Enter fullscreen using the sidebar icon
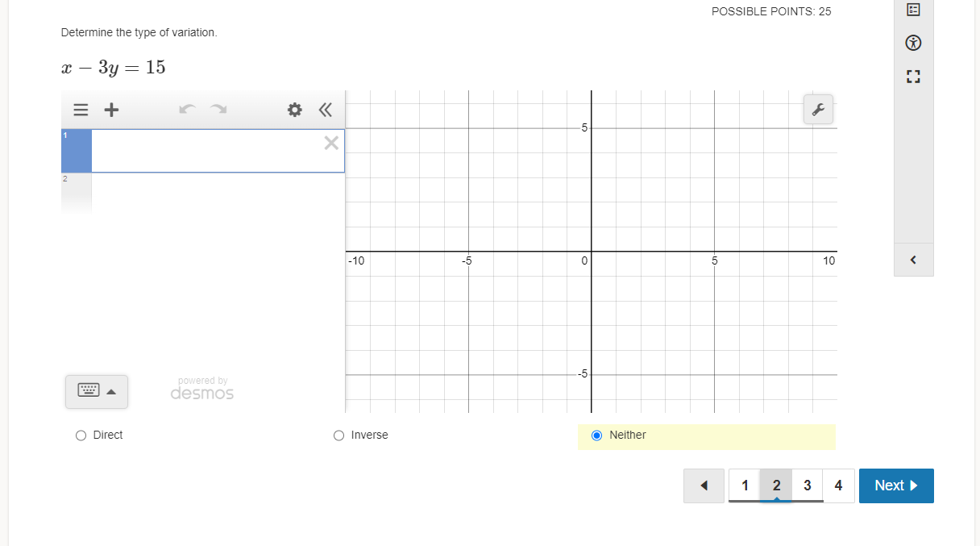The height and width of the screenshot is (546, 980). (x=912, y=77)
